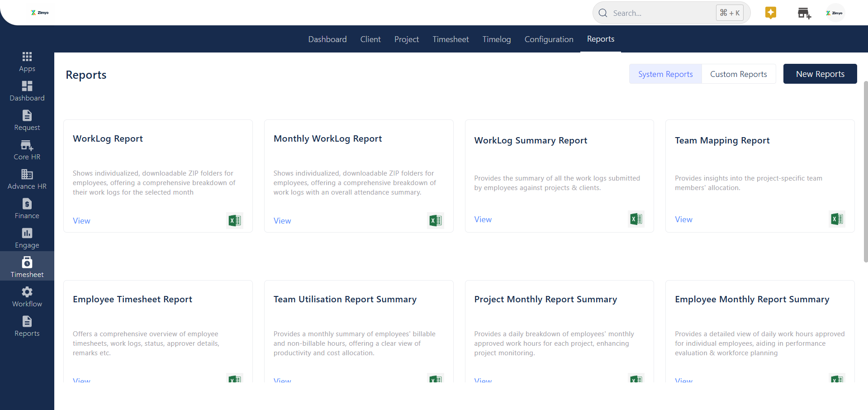The width and height of the screenshot is (868, 410).
Task: Open the Reports sidebar module
Action: coord(27,327)
